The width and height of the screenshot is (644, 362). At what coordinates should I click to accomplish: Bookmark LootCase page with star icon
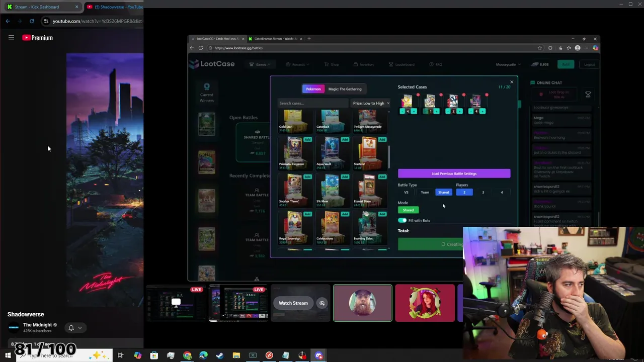click(x=540, y=48)
